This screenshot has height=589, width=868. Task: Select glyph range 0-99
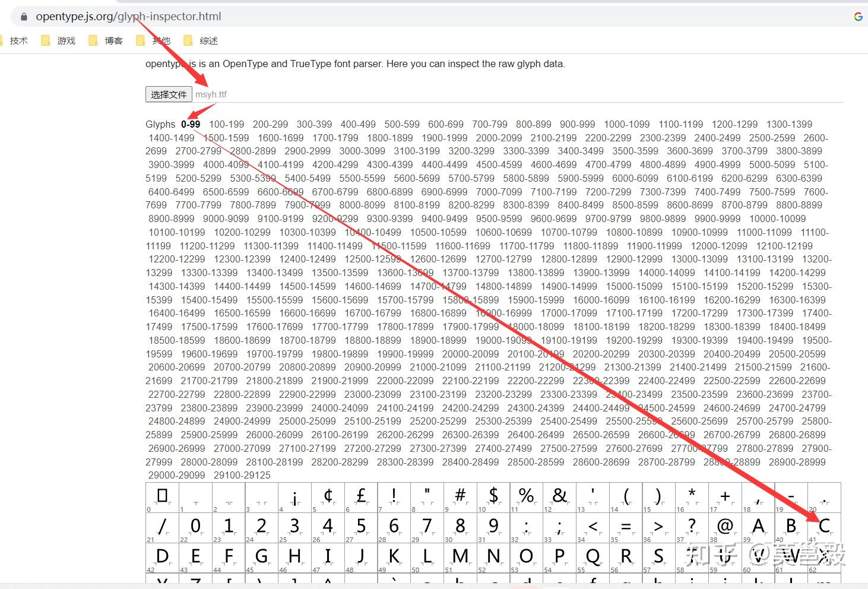191,124
